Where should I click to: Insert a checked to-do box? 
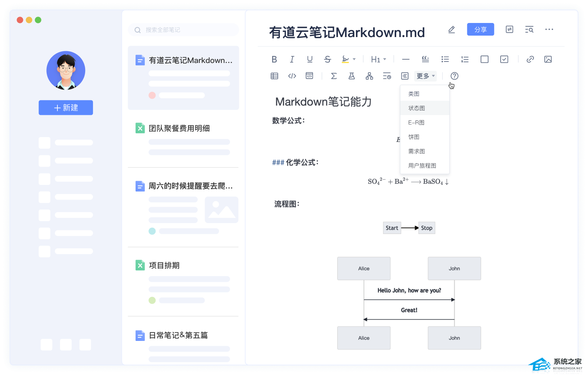(x=504, y=59)
